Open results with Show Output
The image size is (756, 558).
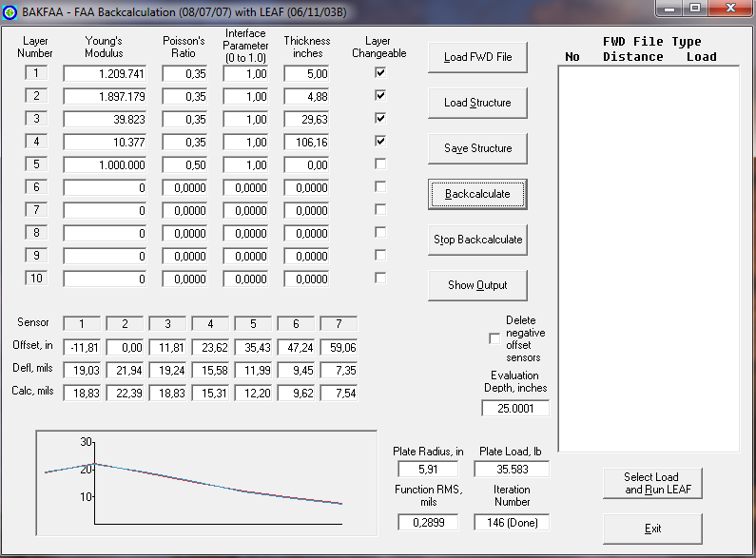click(477, 285)
